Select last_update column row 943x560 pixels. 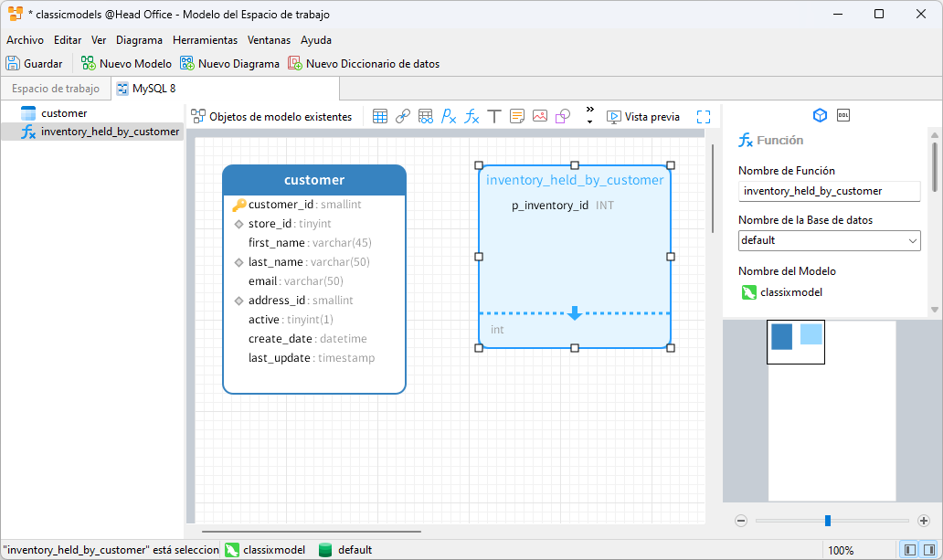(x=314, y=358)
